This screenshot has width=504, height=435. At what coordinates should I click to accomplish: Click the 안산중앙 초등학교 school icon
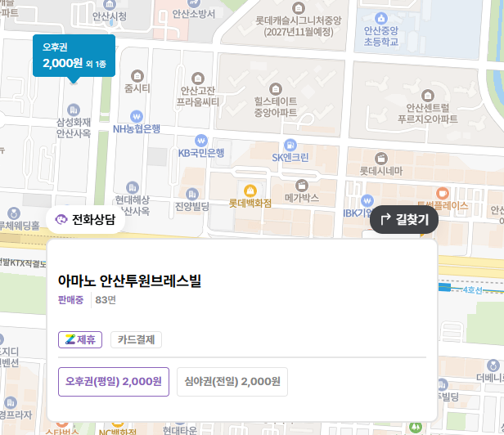381,18
